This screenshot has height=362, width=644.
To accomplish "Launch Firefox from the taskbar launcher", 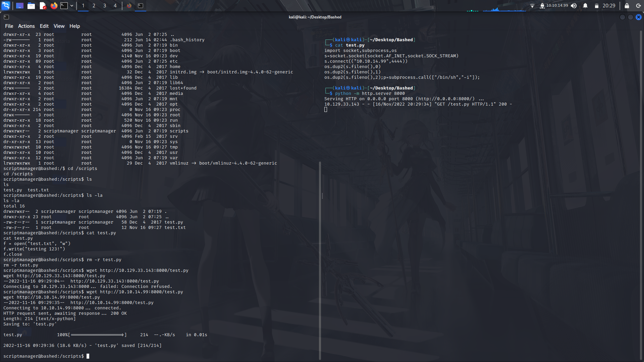I will point(54,6).
